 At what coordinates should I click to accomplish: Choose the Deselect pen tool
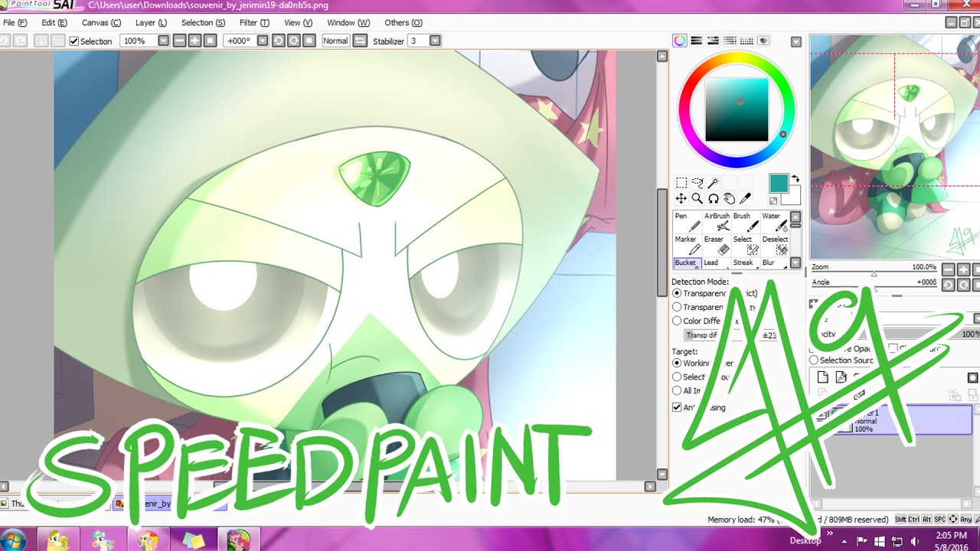775,245
